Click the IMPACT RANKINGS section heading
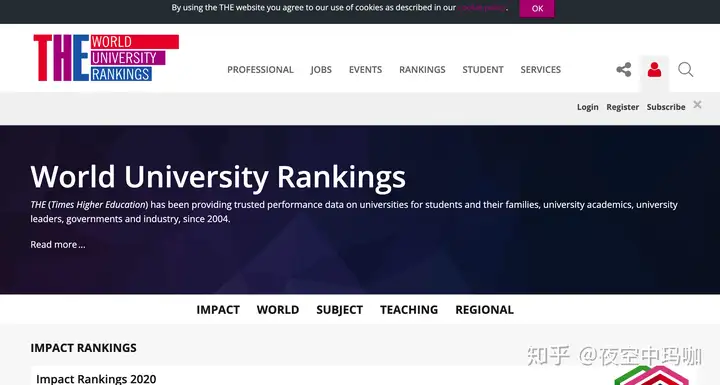The width and height of the screenshot is (720, 385). (84, 348)
